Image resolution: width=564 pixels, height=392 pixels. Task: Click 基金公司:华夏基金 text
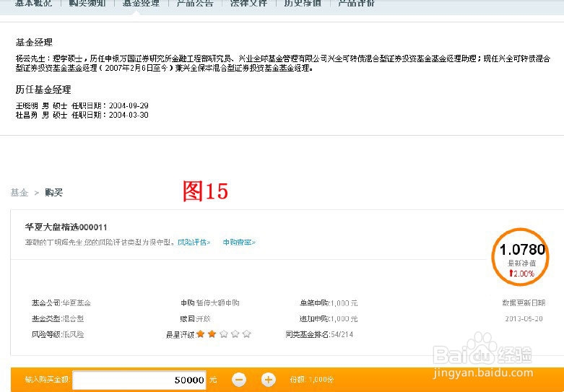point(61,302)
